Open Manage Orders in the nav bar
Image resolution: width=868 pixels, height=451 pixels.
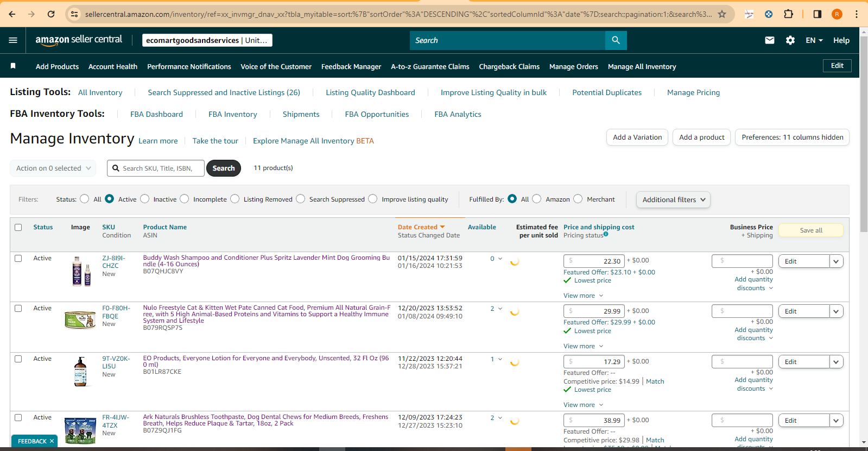[x=573, y=66]
